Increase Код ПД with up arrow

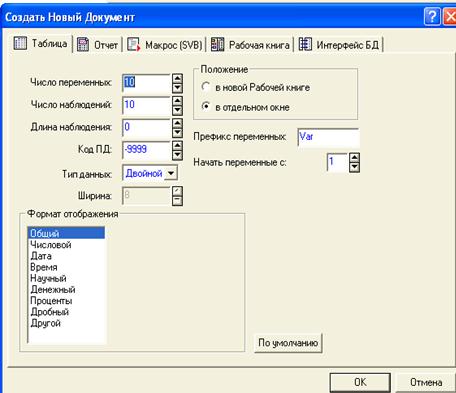[x=177, y=146]
